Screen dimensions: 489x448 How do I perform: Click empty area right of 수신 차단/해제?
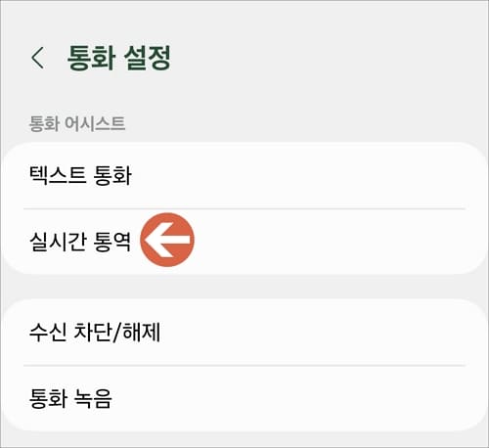pos(323,333)
